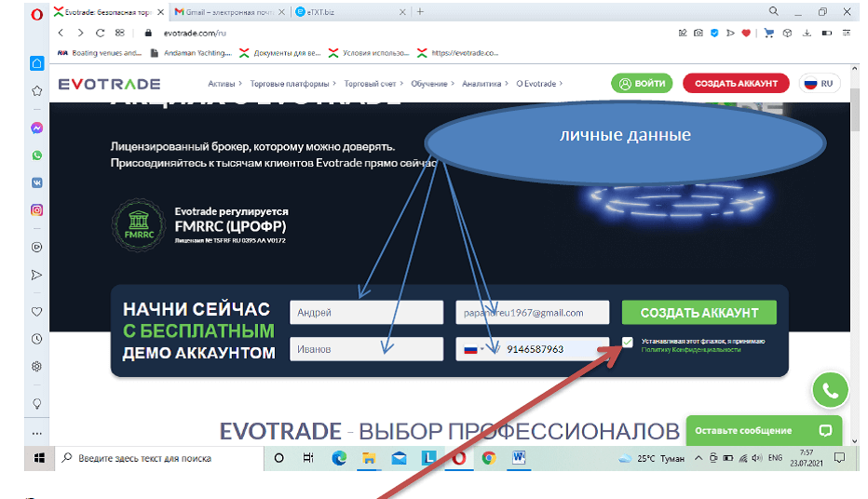This screenshot has height=499, width=868.
Task: Open browser history clock icon in sidebar
Action: 36,339
